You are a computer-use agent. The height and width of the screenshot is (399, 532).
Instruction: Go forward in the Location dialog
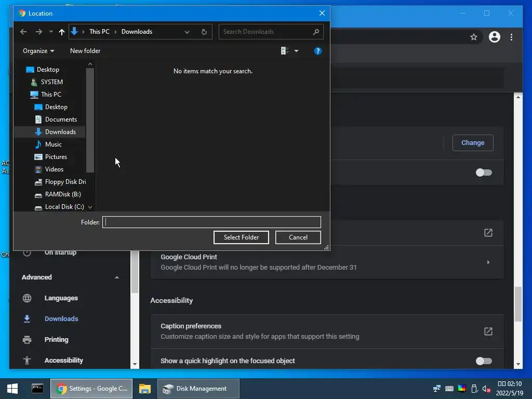(38, 32)
